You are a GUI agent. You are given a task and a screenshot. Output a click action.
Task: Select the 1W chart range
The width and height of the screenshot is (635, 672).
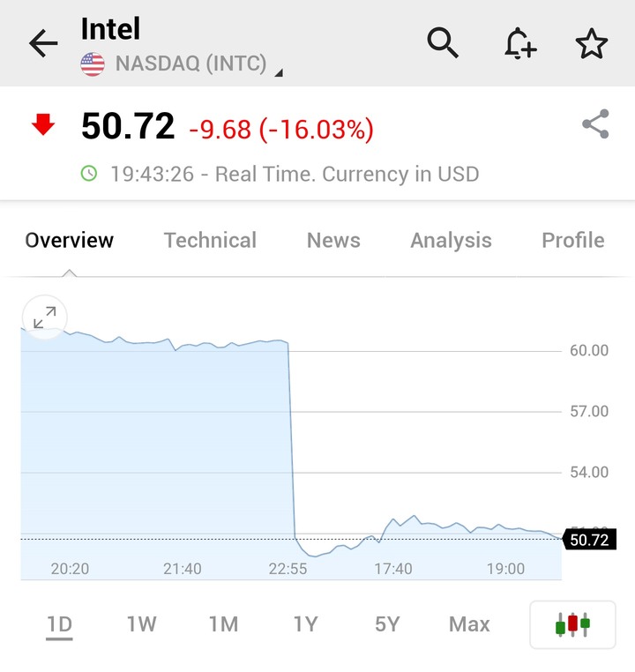click(x=142, y=624)
